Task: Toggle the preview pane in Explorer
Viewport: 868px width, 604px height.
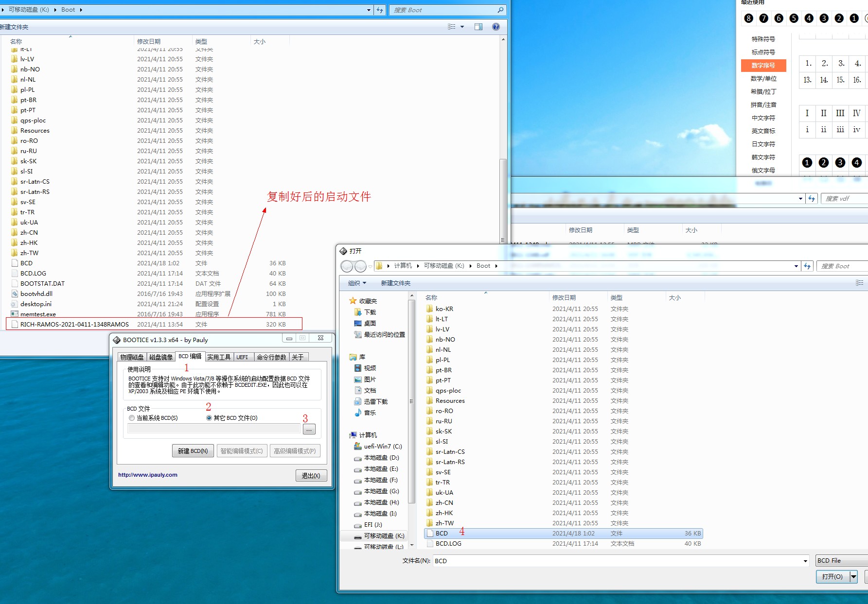Action: click(x=478, y=27)
